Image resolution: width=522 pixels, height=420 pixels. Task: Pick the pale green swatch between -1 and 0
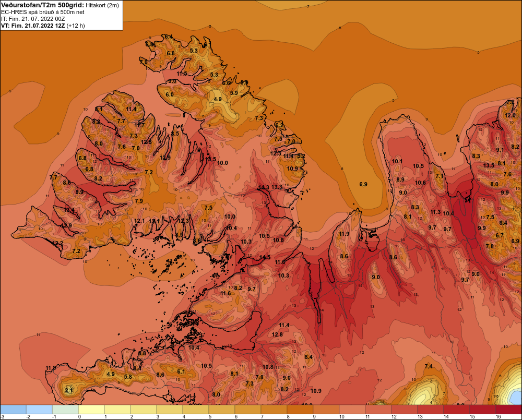click(65, 409)
